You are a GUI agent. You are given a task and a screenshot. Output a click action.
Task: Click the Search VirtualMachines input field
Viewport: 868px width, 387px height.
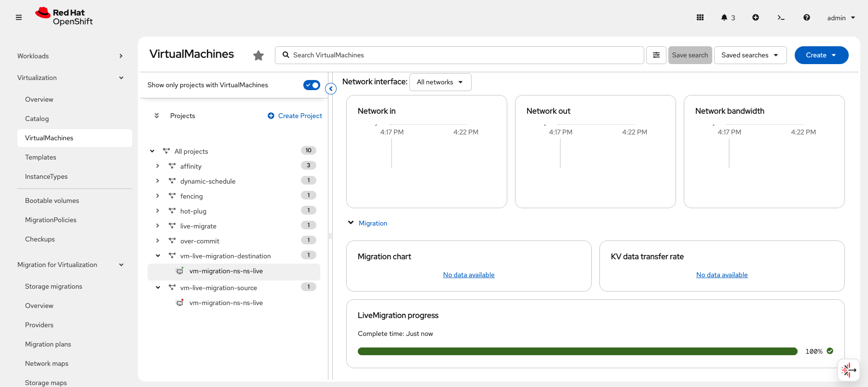coord(463,55)
